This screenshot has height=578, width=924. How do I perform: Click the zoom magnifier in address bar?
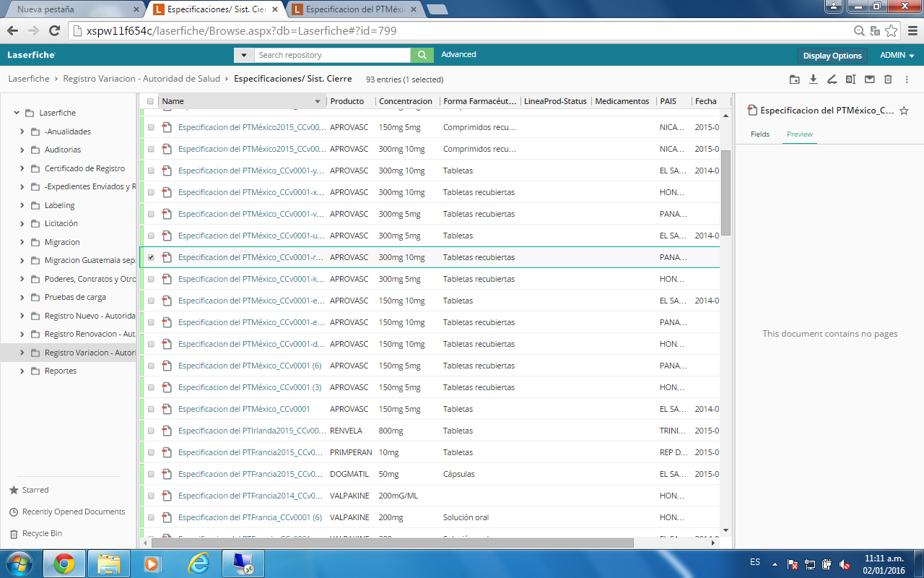click(x=859, y=31)
